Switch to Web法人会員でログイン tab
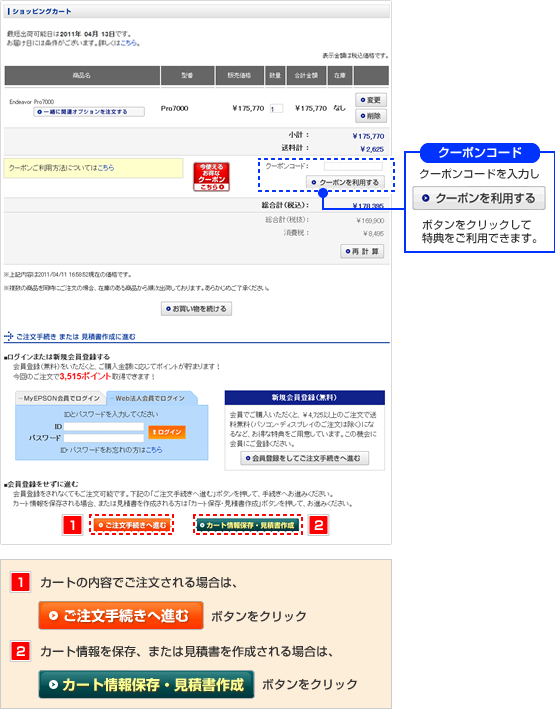Screen dimensions: 555x709 [x=150, y=398]
